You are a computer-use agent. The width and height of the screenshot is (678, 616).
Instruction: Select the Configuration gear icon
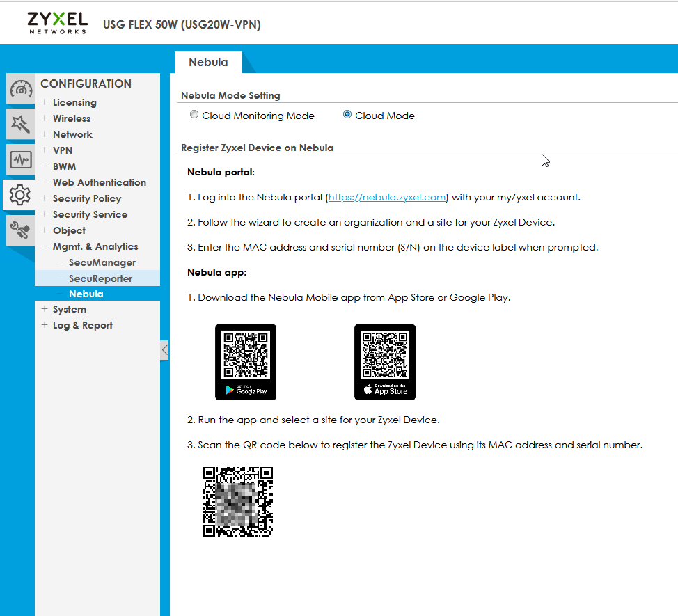20,196
